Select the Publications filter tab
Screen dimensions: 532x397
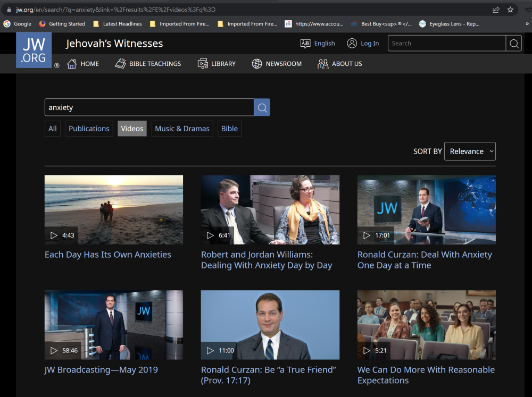coord(89,129)
